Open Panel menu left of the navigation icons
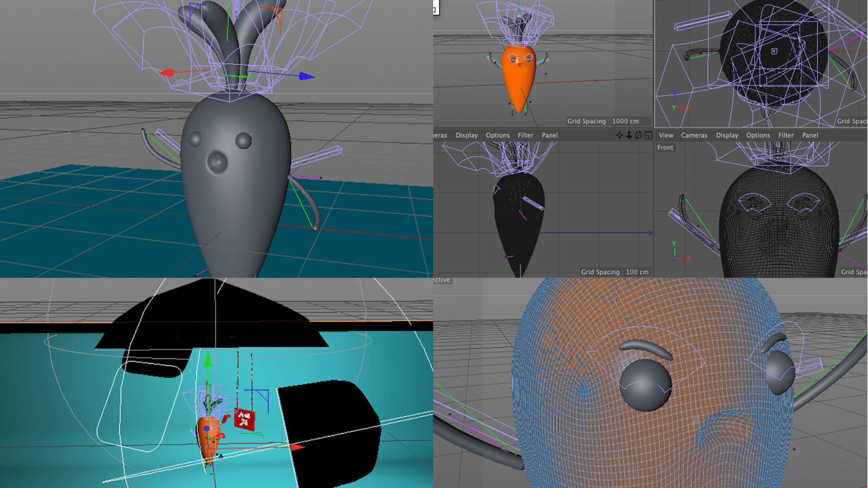The width and height of the screenshot is (868, 488). [x=549, y=135]
